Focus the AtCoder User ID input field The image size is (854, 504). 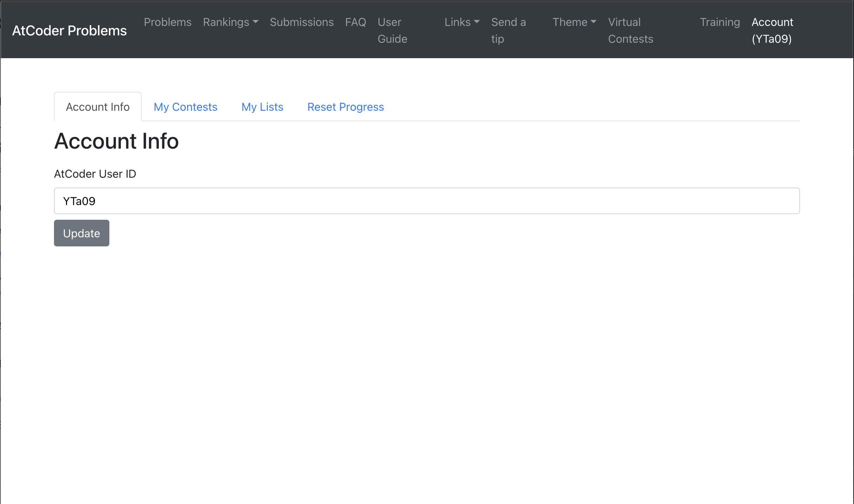tap(427, 201)
